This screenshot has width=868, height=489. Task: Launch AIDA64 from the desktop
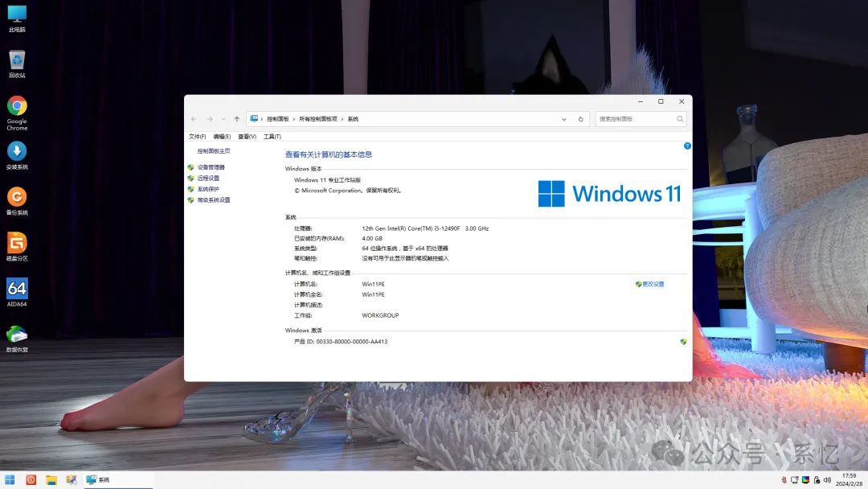pos(17,293)
